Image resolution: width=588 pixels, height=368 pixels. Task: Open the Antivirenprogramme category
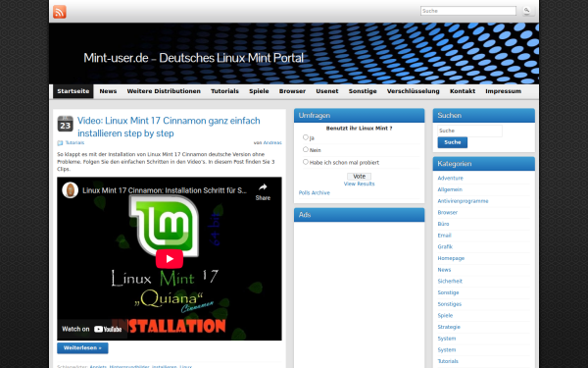[x=463, y=201]
